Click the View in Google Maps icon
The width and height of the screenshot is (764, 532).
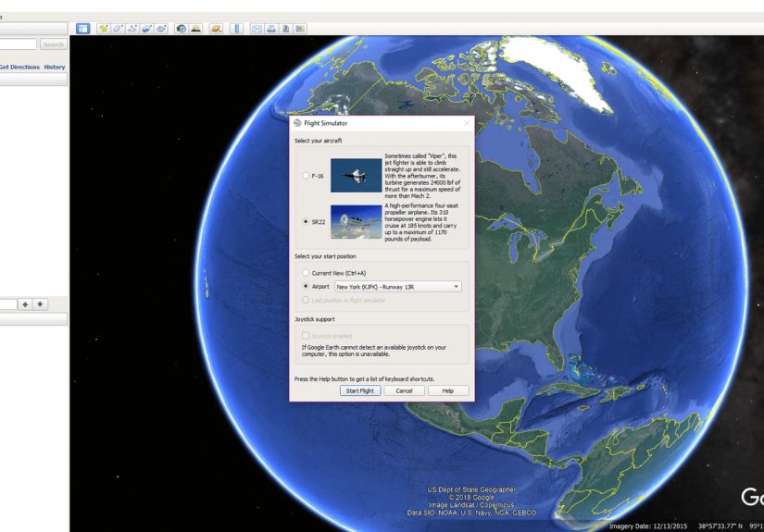pyautogui.click(x=301, y=29)
